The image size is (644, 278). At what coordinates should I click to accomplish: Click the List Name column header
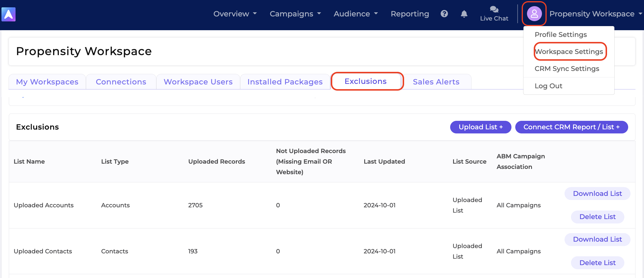[x=29, y=162]
